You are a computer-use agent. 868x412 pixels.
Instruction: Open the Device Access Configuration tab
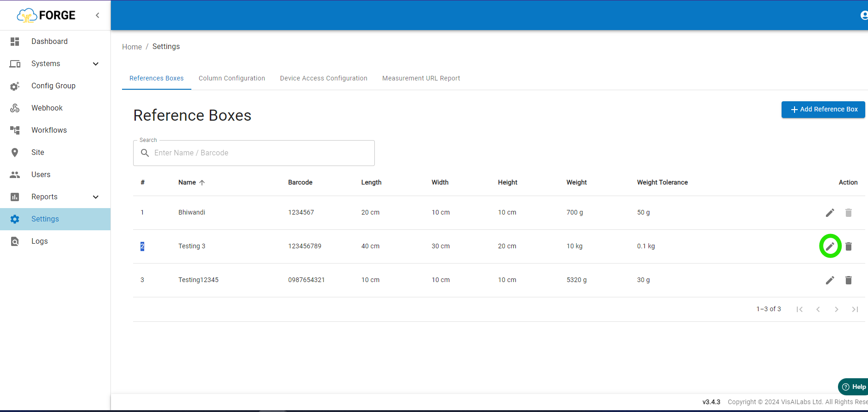pyautogui.click(x=324, y=78)
